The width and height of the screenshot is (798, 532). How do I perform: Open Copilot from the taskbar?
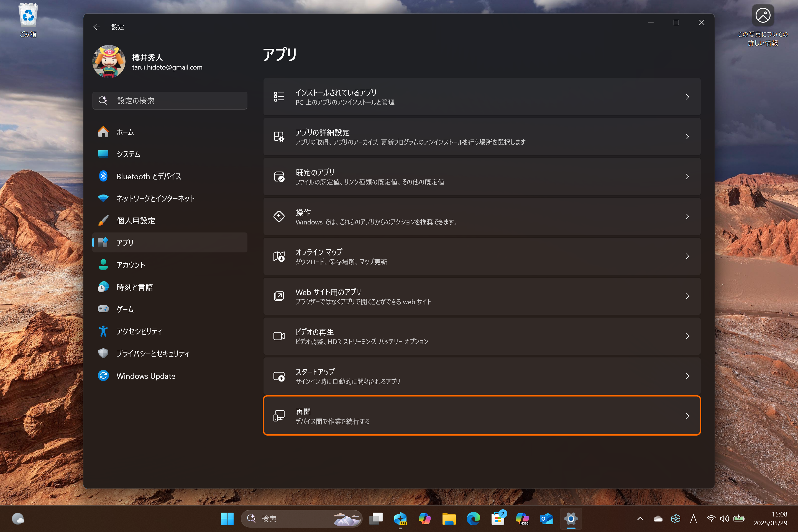coord(425,518)
